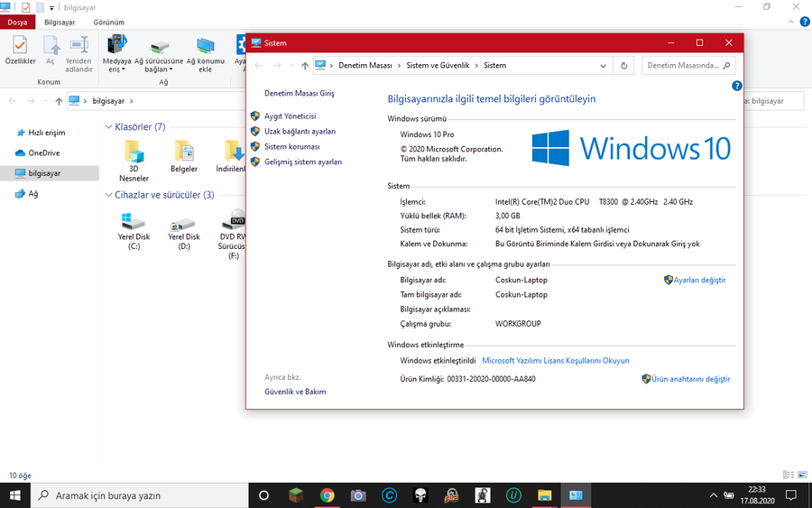
Task: Click Sistem ve Güvenlik breadcrumb
Action: 438,65
